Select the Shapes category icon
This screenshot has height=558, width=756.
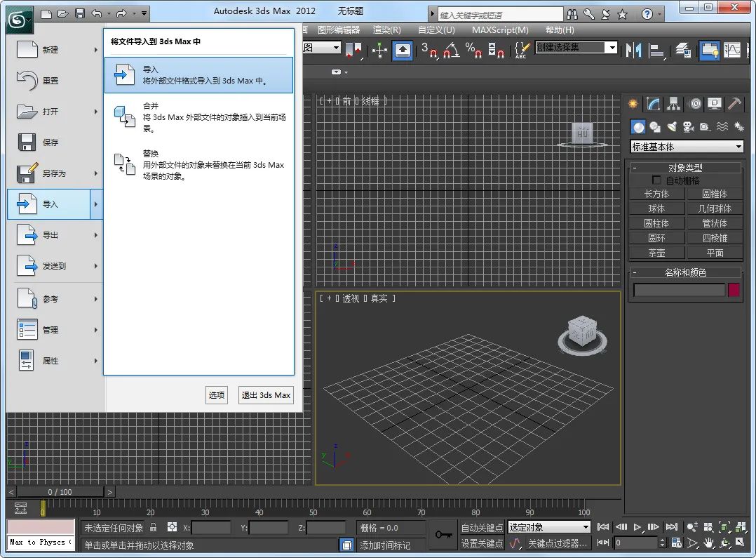tap(655, 127)
